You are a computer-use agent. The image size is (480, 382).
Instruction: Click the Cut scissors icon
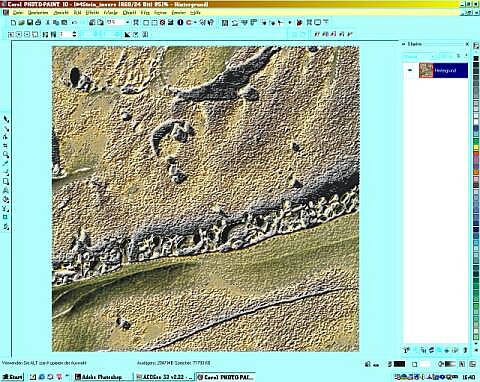pos(48,23)
